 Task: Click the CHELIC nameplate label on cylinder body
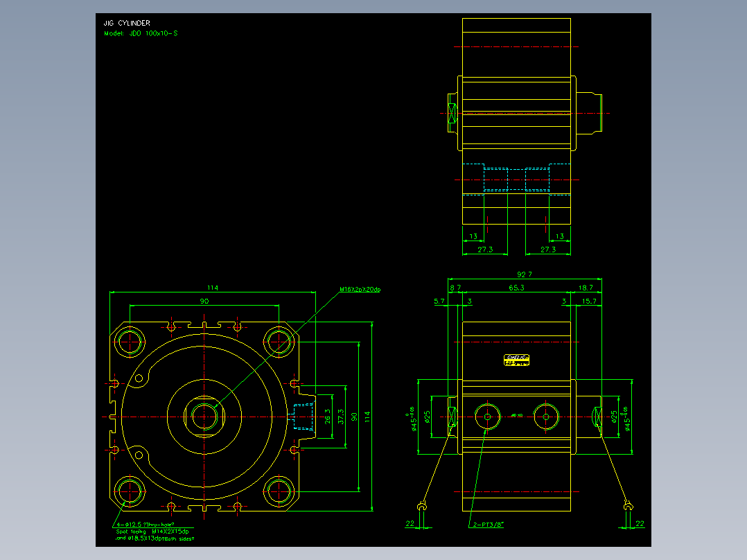coord(516,360)
